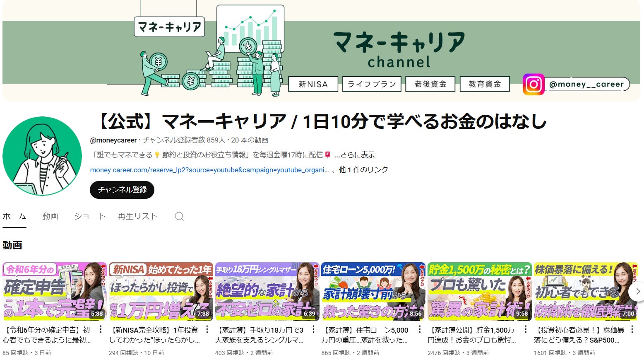
Task: Click the @moneycareer channel handle
Action: pyautogui.click(x=113, y=140)
